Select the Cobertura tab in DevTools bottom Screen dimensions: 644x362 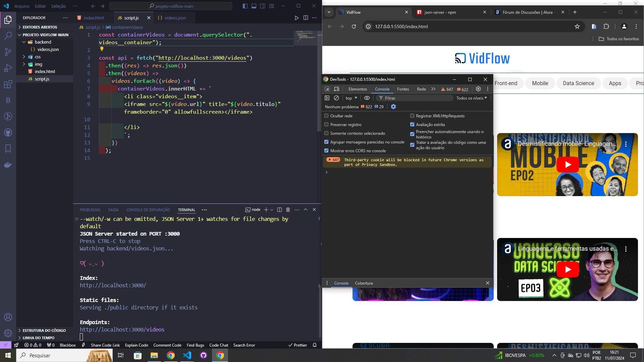tap(364, 283)
